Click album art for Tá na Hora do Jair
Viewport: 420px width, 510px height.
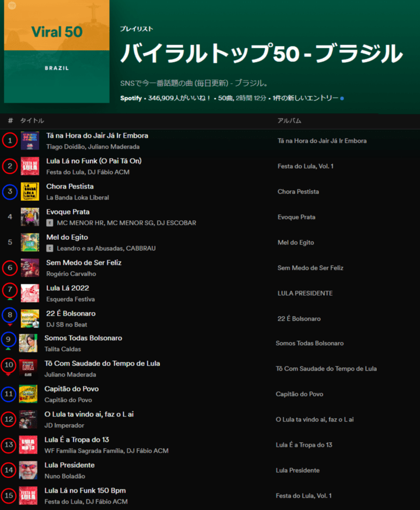coord(30,141)
